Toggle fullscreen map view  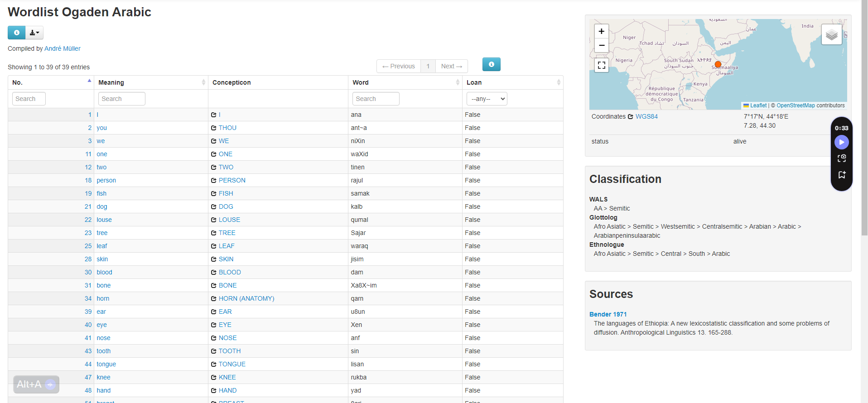click(x=601, y=65)
